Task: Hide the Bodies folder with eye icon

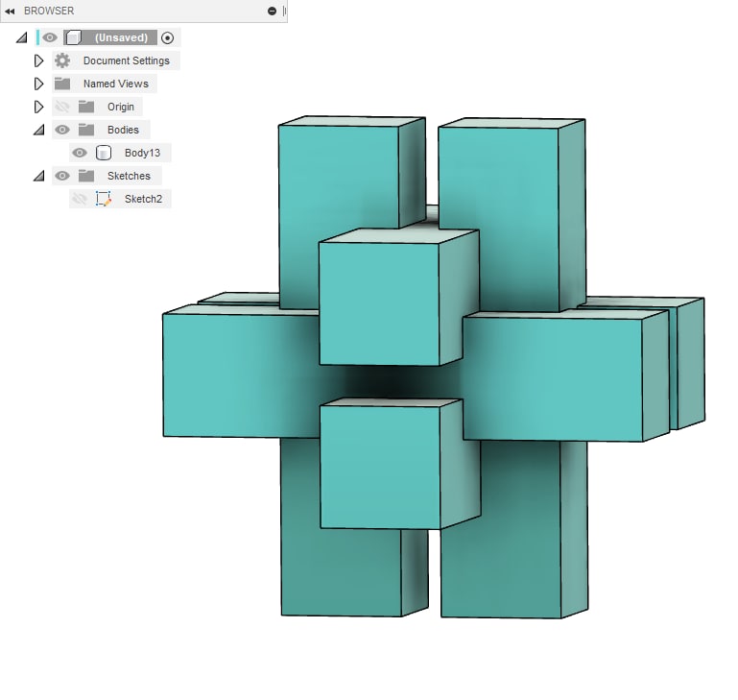Action: [x=62, y=130]
